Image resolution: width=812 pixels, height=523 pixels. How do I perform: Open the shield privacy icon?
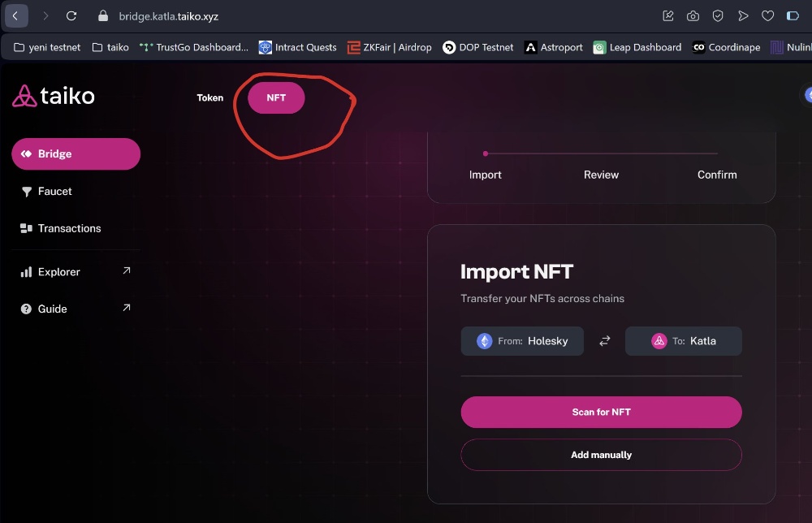(718, 16)
